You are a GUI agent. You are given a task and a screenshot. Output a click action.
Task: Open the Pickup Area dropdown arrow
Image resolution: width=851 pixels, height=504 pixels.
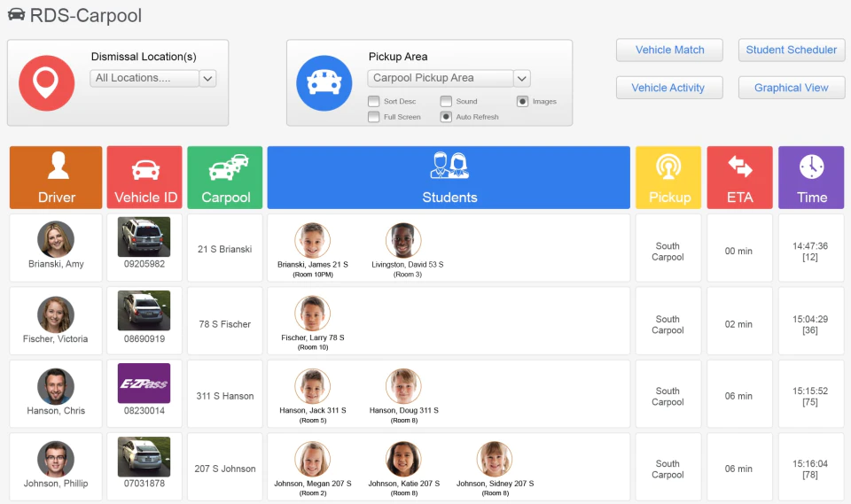[521, 78]
